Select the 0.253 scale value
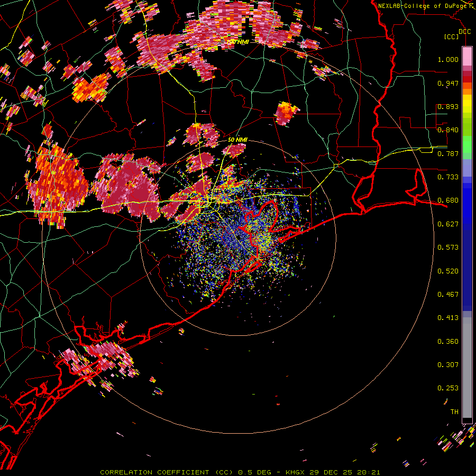This screenshot has height=476, width=476. point(448,388)
